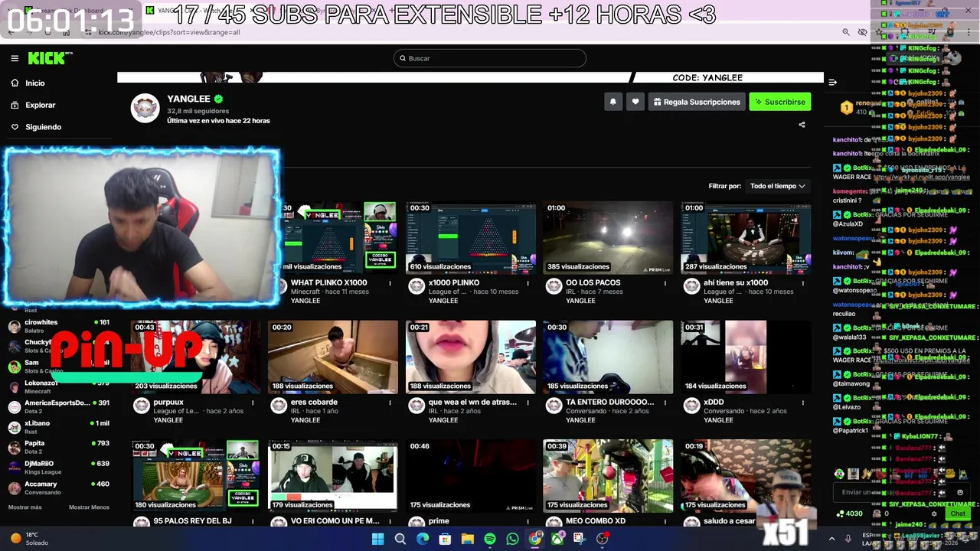Open options menu for xDDD clip
The image size is (980, 551).
pos(802,403)
